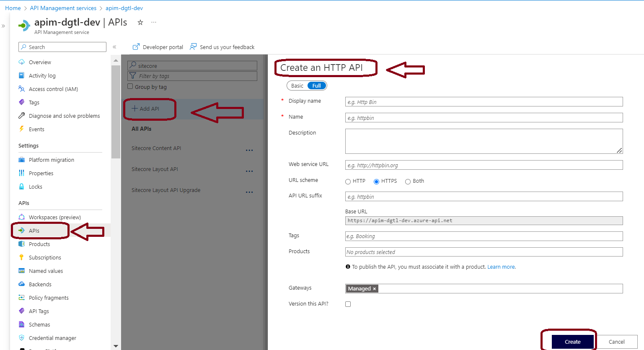Click the Events lightning icon

[22, 129]
